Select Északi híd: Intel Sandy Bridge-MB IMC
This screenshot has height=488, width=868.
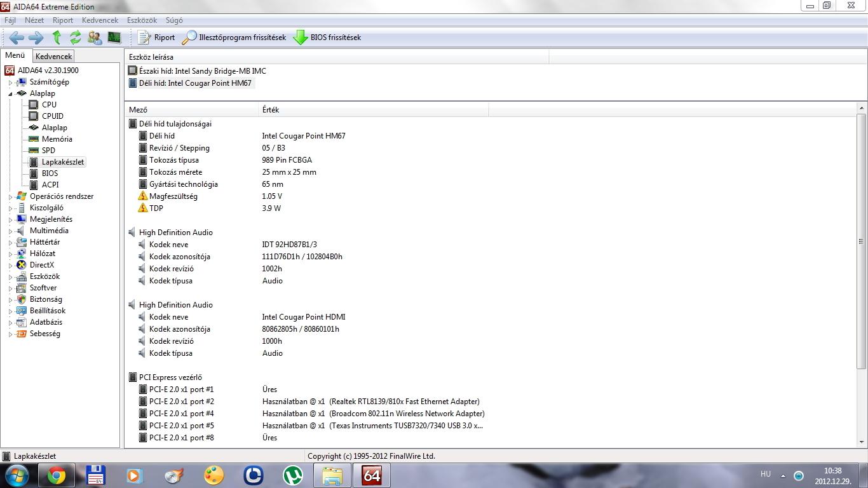point(203,71)
